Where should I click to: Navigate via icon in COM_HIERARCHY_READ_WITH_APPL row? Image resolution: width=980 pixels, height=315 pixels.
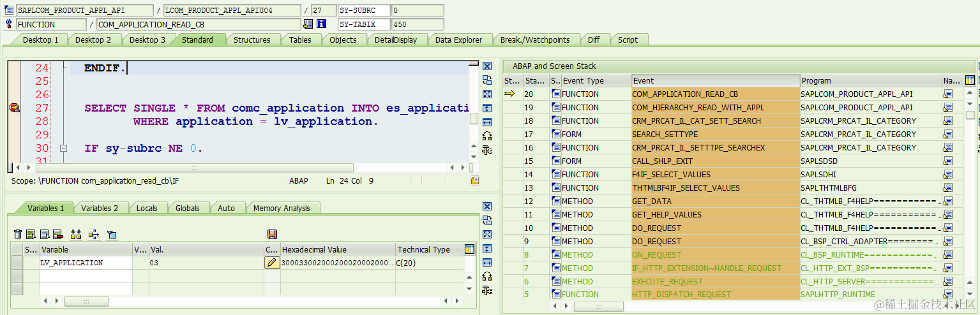tap(948, 107)
